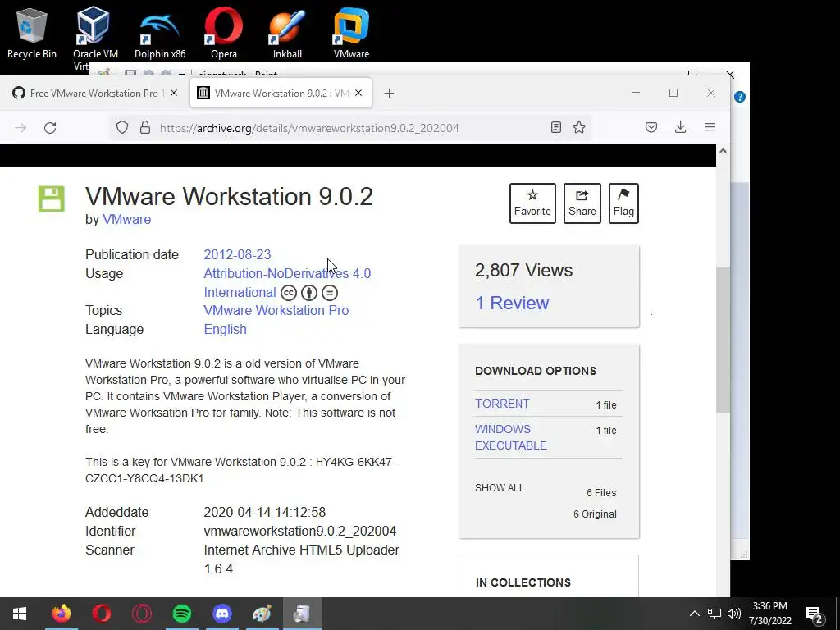This screenshot has height=630, width=840.
Task: Open the VMware author link
Action: (x=126, y=219)
